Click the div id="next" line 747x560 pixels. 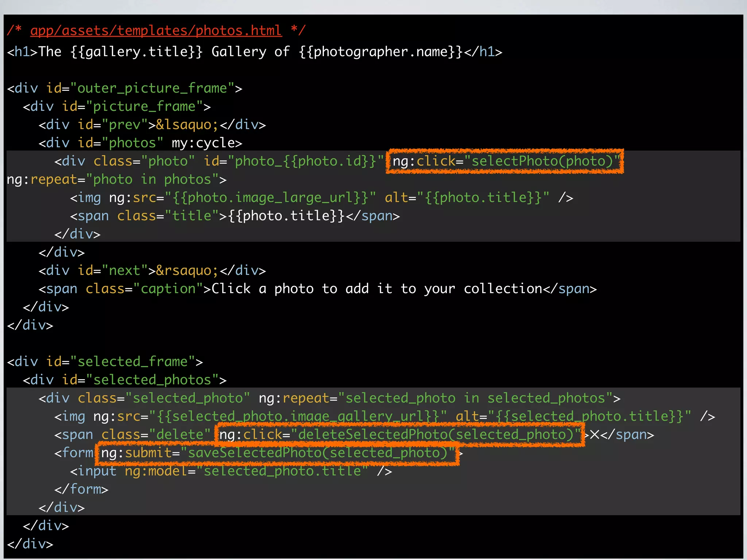152,271
